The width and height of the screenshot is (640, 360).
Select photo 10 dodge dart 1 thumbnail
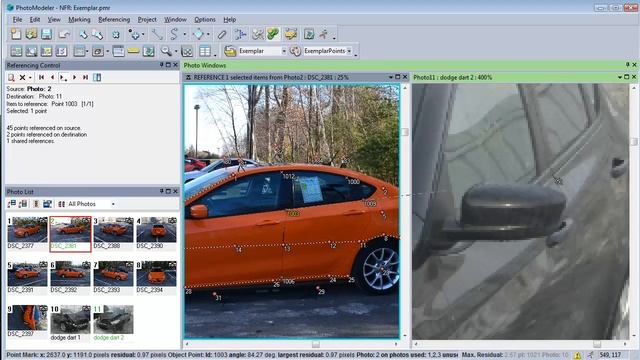coord(70,319)
